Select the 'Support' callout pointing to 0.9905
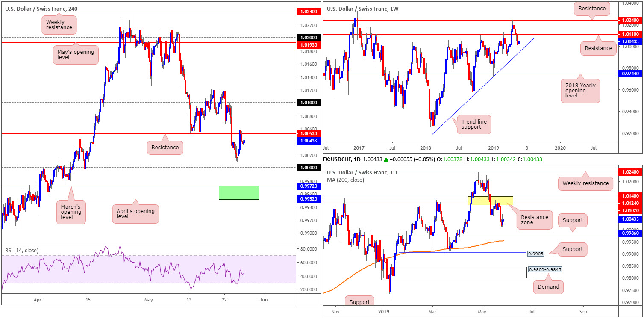The image size is (644, 319). click(x=573, y=249)
